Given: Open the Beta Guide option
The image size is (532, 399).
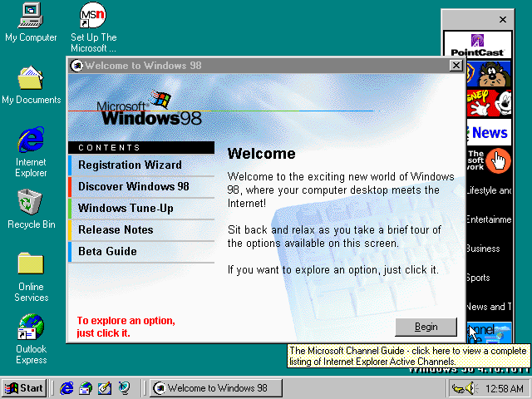Looking at the screenshot, I should 141,252.
